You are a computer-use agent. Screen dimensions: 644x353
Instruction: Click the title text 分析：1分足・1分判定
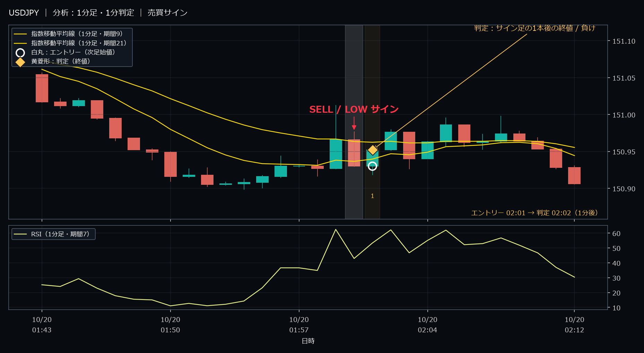click(x=93, y=13)
